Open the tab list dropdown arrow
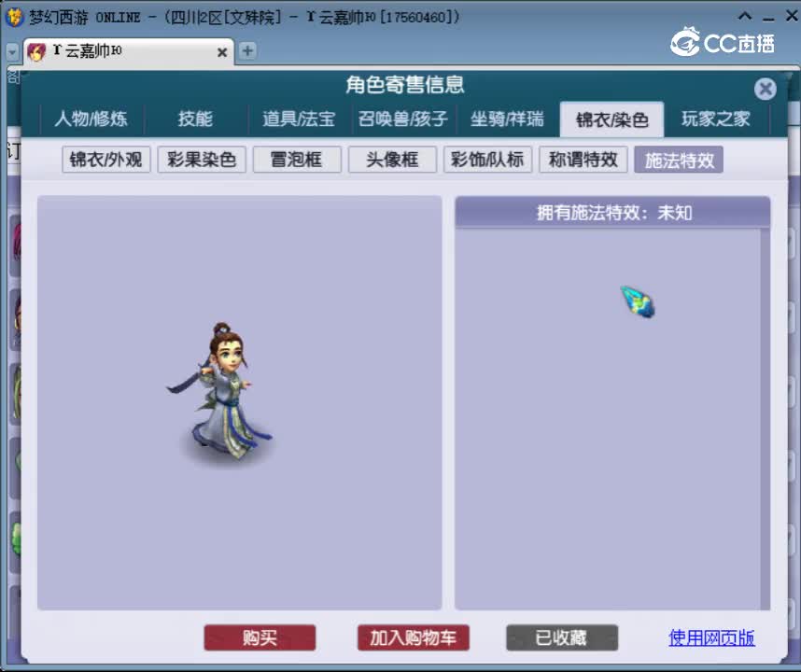Image resolution: width=801 pixels, height=672 pixels. coord(12,51)
